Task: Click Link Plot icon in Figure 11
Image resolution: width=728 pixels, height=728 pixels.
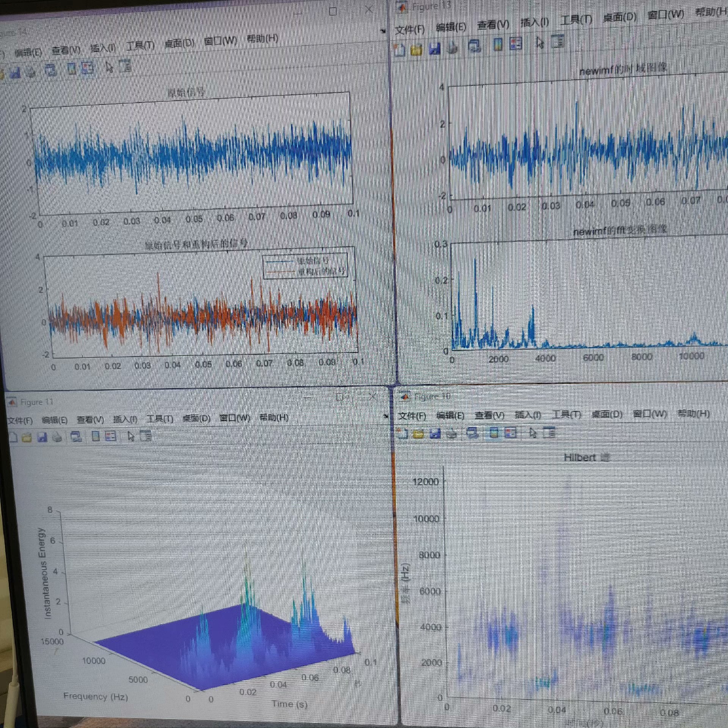Action: pos(76,437)
